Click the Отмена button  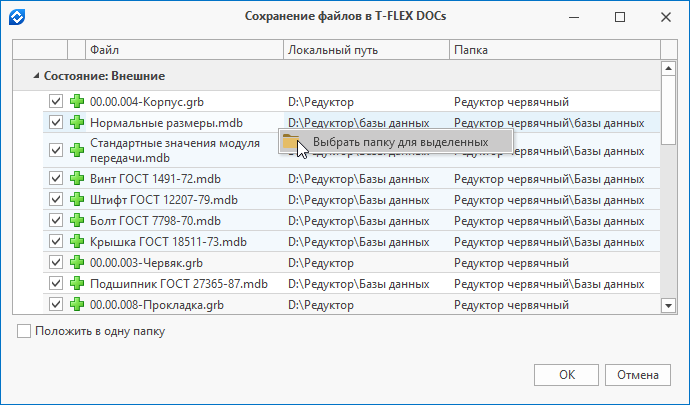tap(638, 375)
